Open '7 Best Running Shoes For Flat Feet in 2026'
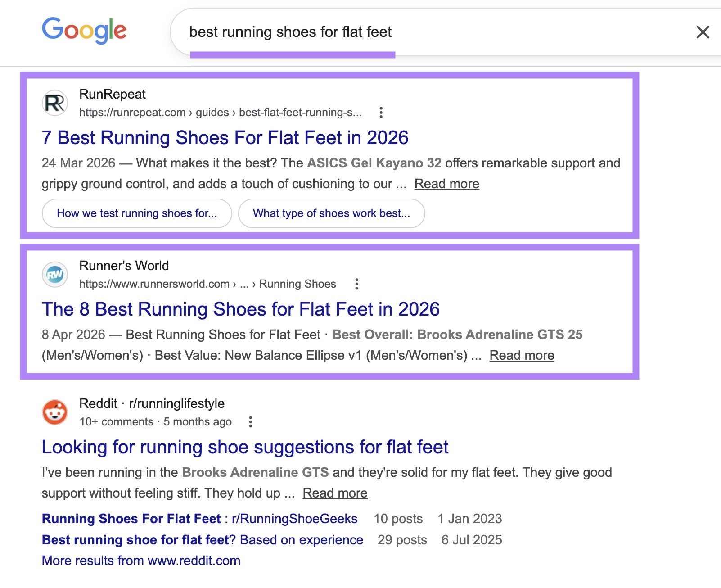 pyautogui.click(x=225, y=138)
